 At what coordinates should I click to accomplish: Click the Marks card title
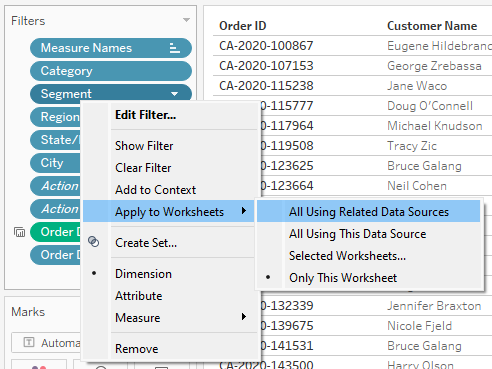point(28,312)
